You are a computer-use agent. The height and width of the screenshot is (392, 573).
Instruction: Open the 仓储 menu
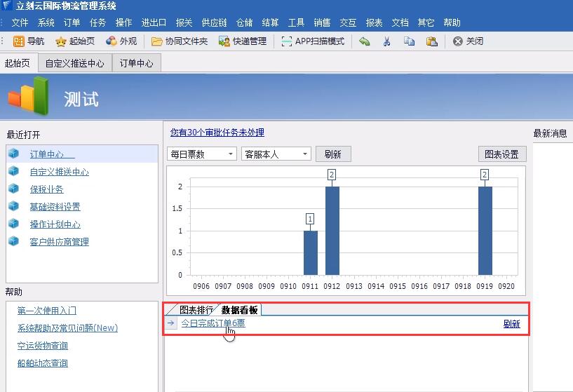(245, 22)
